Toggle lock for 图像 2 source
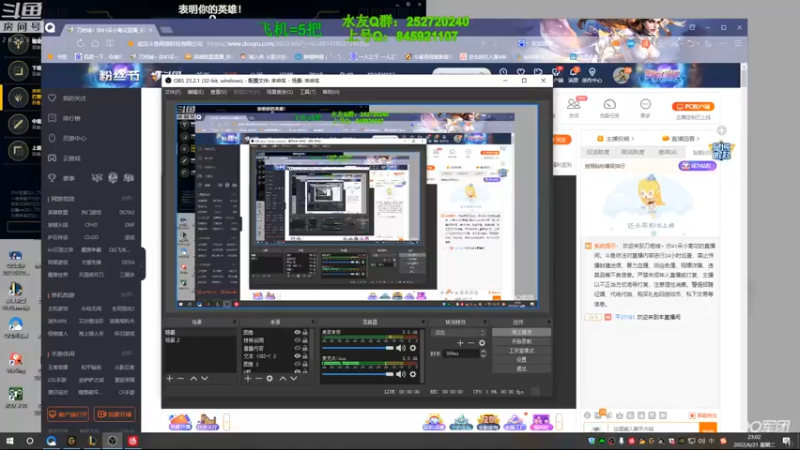The height and width of the screenshot is (450, 800). pos(305,364)
